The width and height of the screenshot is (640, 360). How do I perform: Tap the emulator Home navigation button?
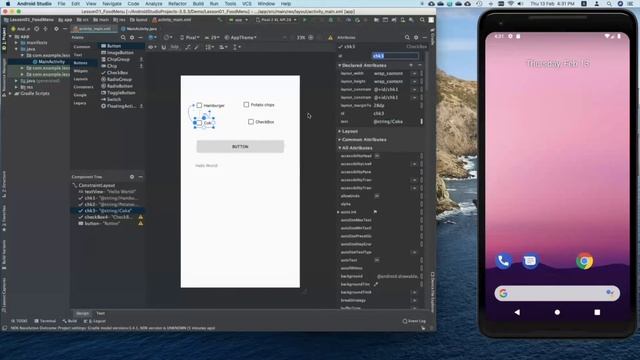(x=557, y=312)
